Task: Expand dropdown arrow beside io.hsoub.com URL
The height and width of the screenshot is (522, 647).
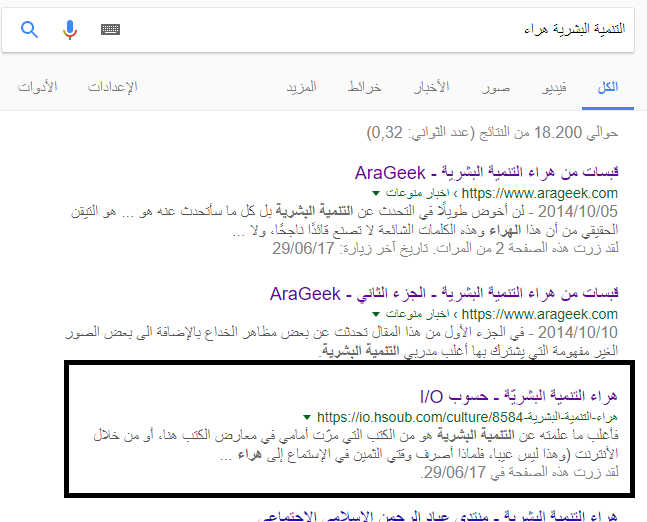Action: coord(305,416)
